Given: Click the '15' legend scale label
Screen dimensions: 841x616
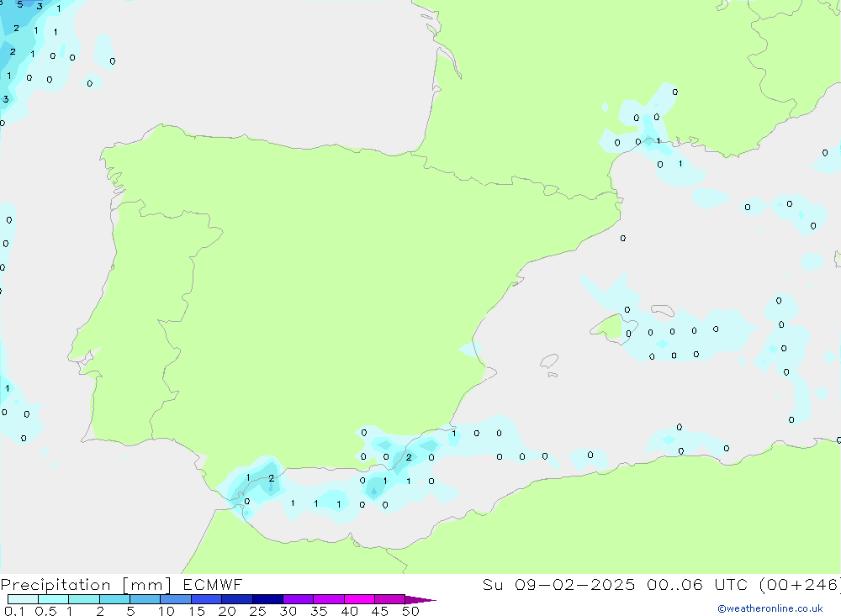Looking at the screenshot, I should click(197, 611).
